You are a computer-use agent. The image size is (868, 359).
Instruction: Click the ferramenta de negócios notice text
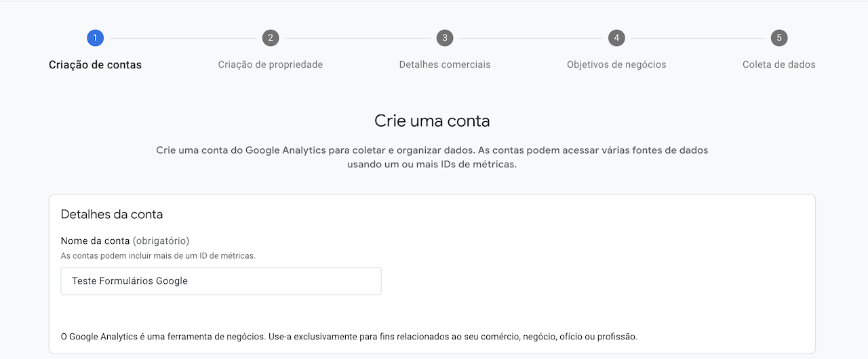click(x=353, y=337)
